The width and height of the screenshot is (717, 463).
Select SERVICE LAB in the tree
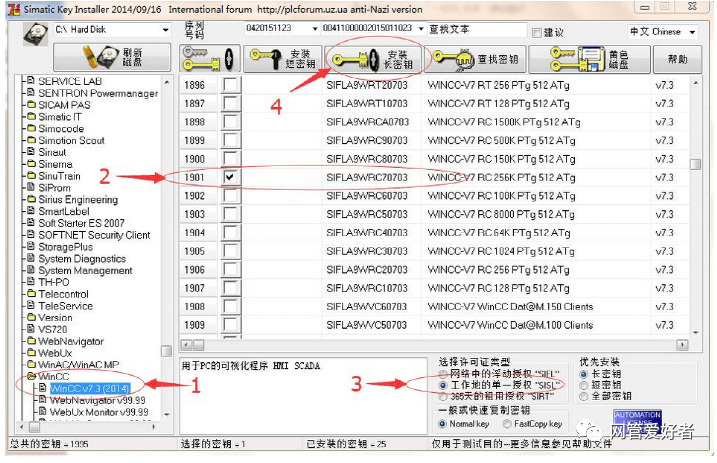[70, 81]
